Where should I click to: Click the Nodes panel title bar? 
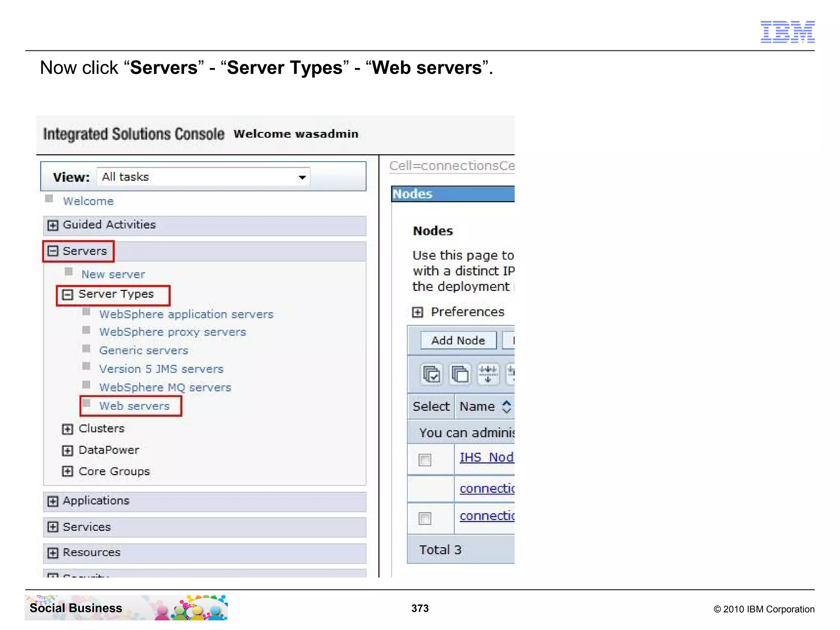(x=453, y=194)
